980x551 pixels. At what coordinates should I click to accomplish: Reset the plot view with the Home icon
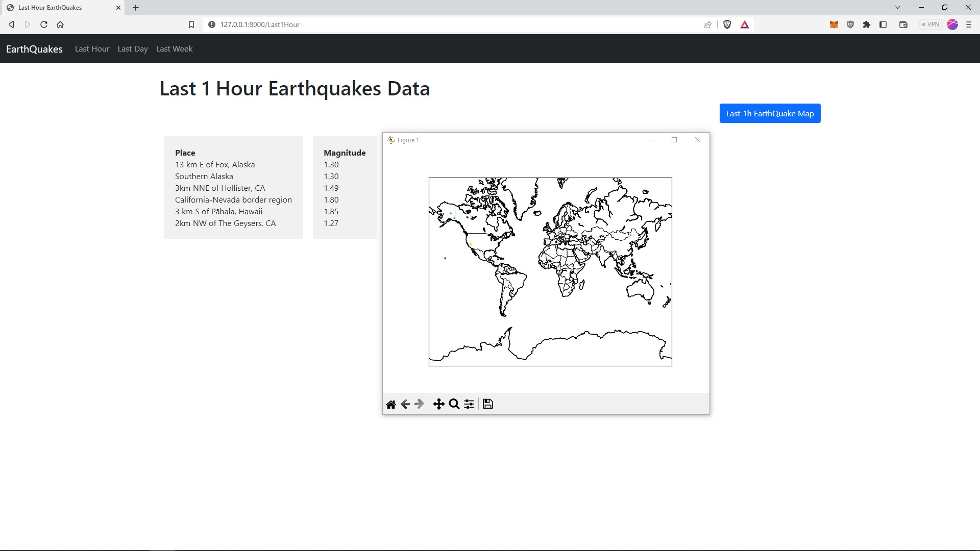(x=391, y=404)
